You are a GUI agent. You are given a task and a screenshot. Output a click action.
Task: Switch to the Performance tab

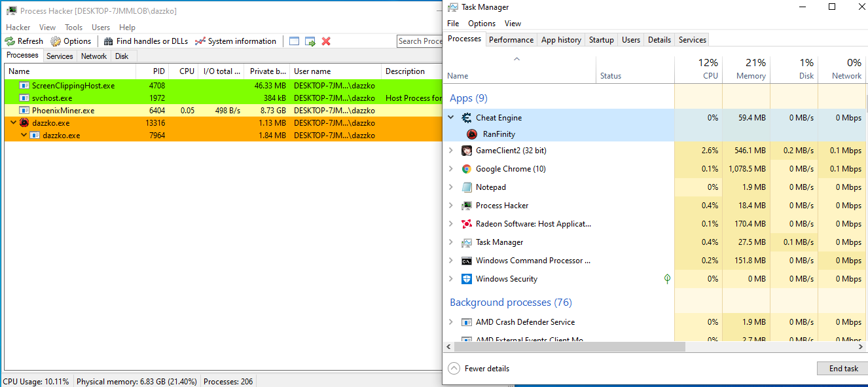511,40
